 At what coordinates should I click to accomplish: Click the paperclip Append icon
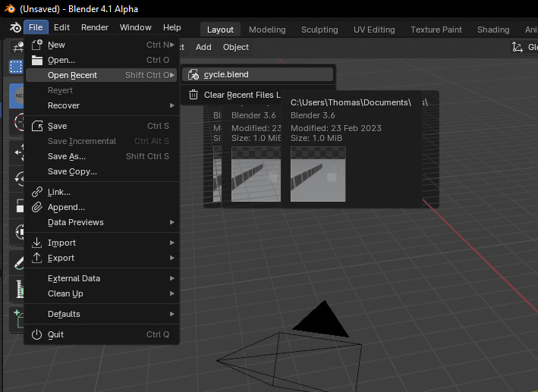36,207
